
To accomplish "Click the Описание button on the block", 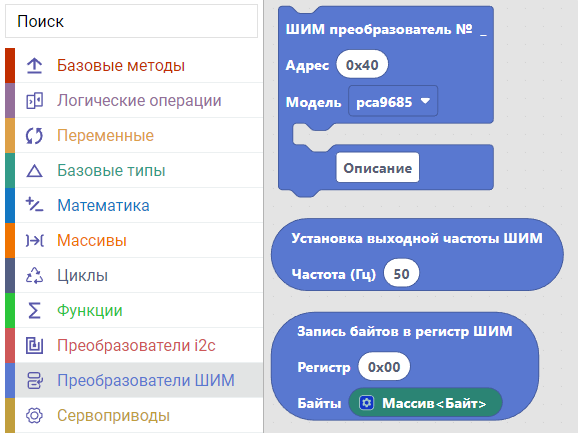I will click(x=377, y=168).
